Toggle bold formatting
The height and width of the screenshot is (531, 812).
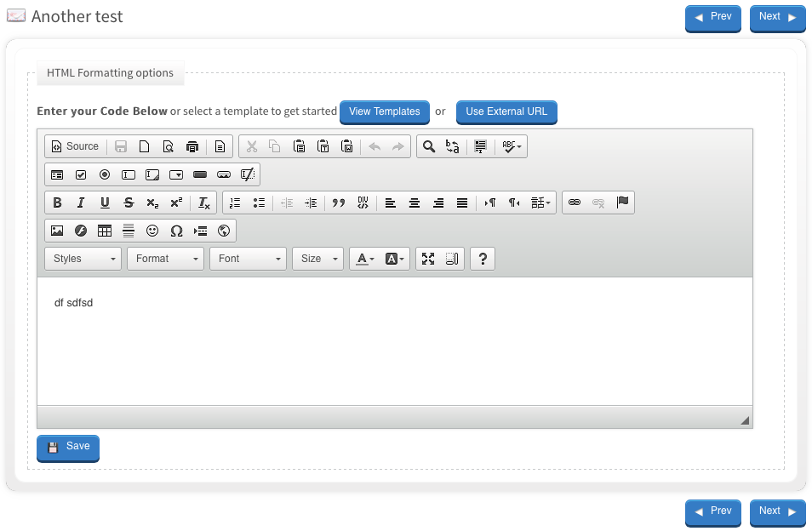(57, 203)
